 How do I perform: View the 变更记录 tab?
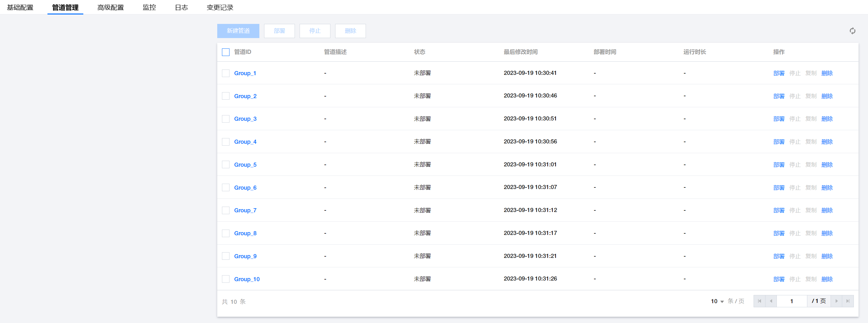point(220,8)
